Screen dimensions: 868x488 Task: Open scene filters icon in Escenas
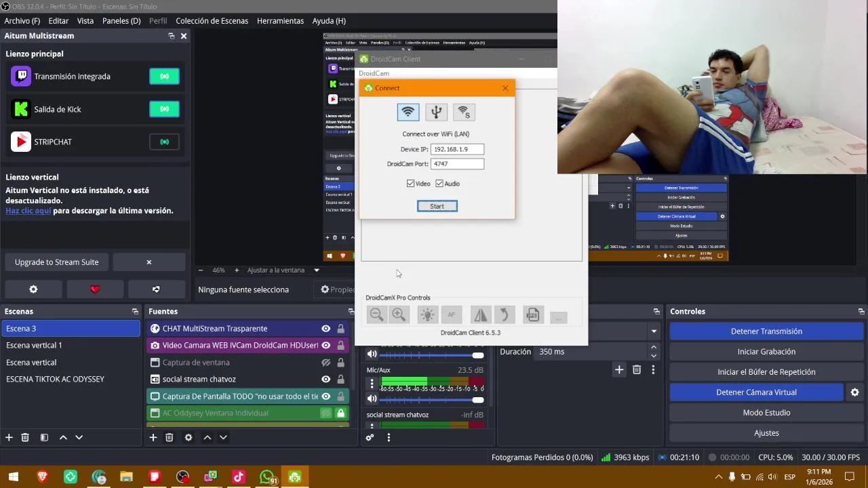(x=44, y=438)
